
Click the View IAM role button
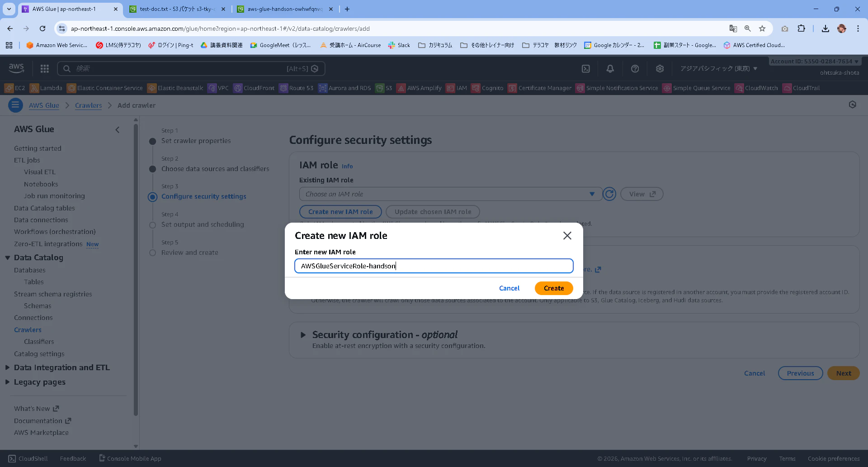pos(642,194)
